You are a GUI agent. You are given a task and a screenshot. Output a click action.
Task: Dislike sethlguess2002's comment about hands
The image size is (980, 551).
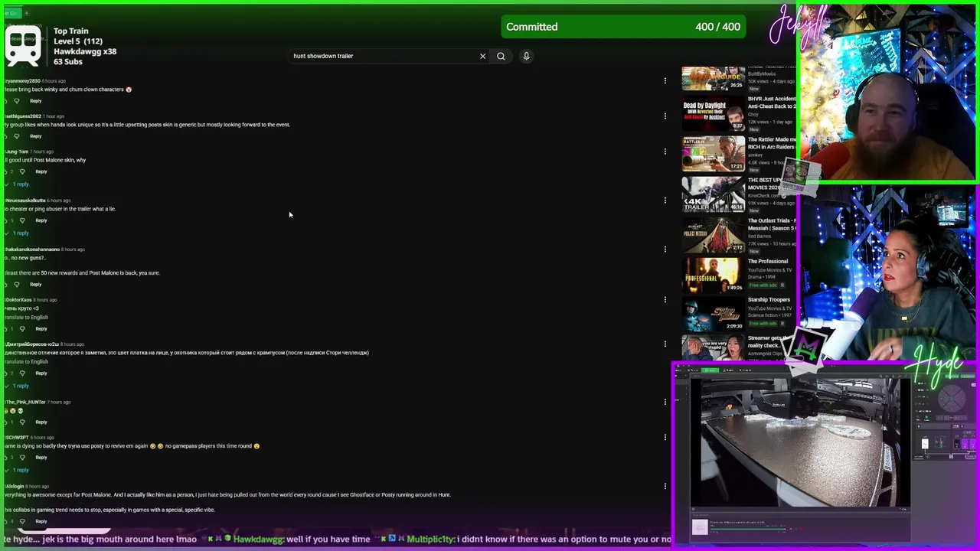16,136
